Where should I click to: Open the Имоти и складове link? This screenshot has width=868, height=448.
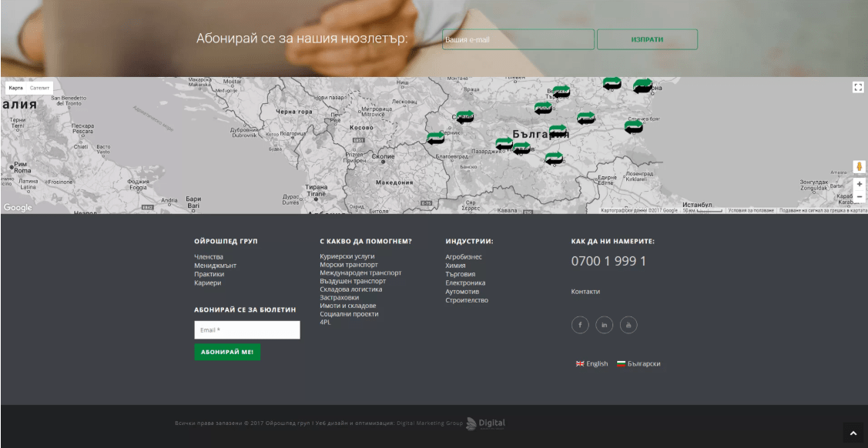(x=347, y=306)
